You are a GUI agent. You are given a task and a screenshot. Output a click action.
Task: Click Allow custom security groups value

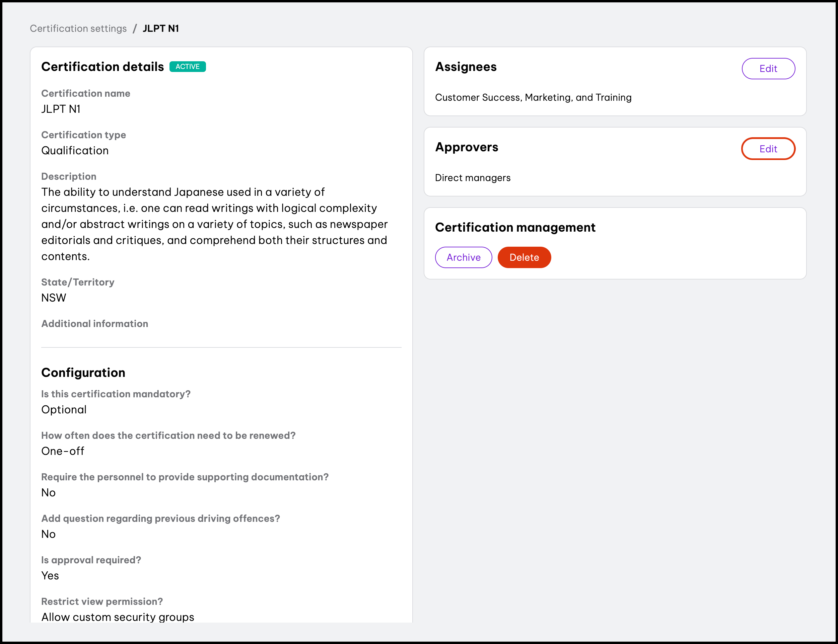coord(118,617)
